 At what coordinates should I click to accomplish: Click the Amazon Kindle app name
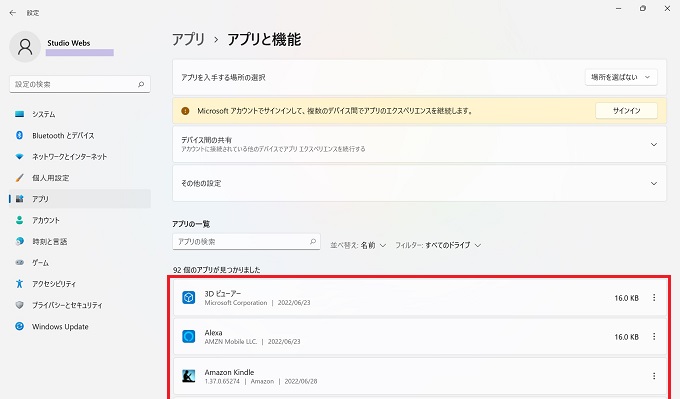click(x=229, y=372)
